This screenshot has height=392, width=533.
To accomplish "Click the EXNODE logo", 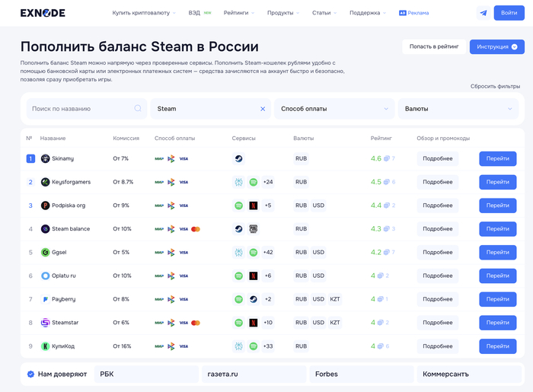I will click(43, 13).
